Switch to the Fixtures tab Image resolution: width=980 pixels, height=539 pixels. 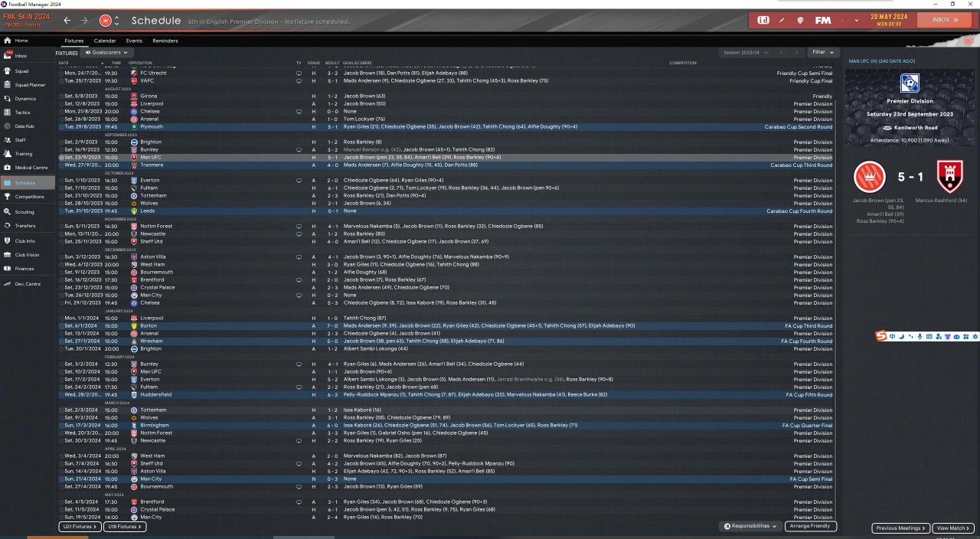click(x=74, y=41)
